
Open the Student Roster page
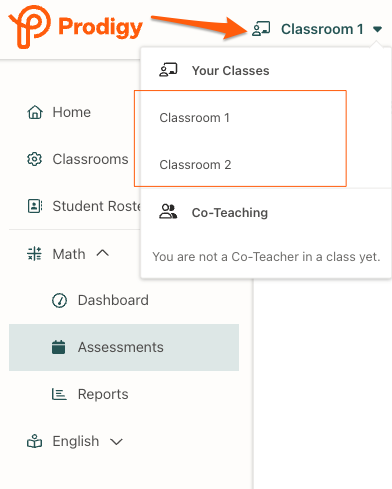coord(97,206)
